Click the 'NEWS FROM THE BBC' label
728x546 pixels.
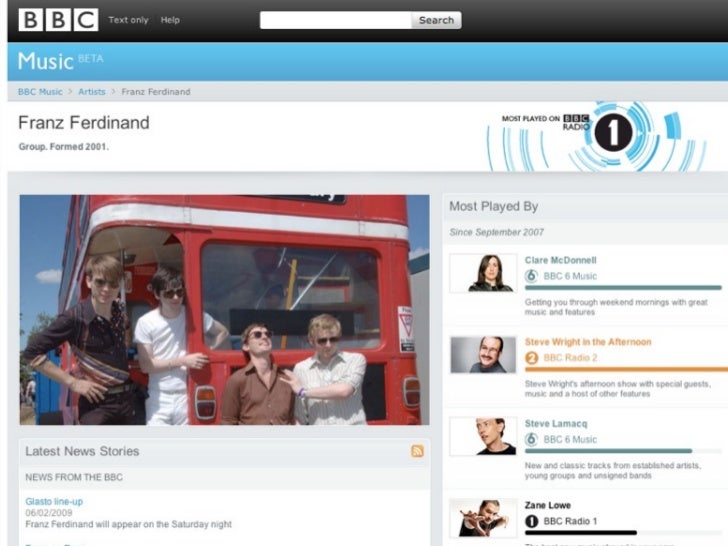[x=74, y=477]
